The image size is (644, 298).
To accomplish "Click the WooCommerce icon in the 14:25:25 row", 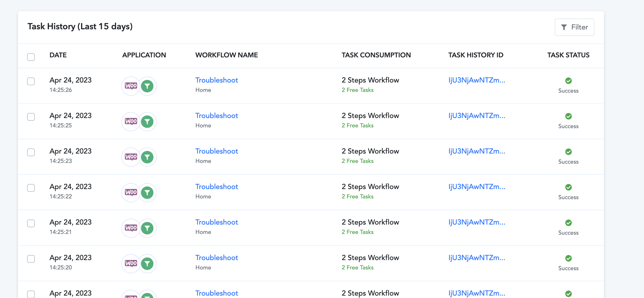I will tap(131, 122).
